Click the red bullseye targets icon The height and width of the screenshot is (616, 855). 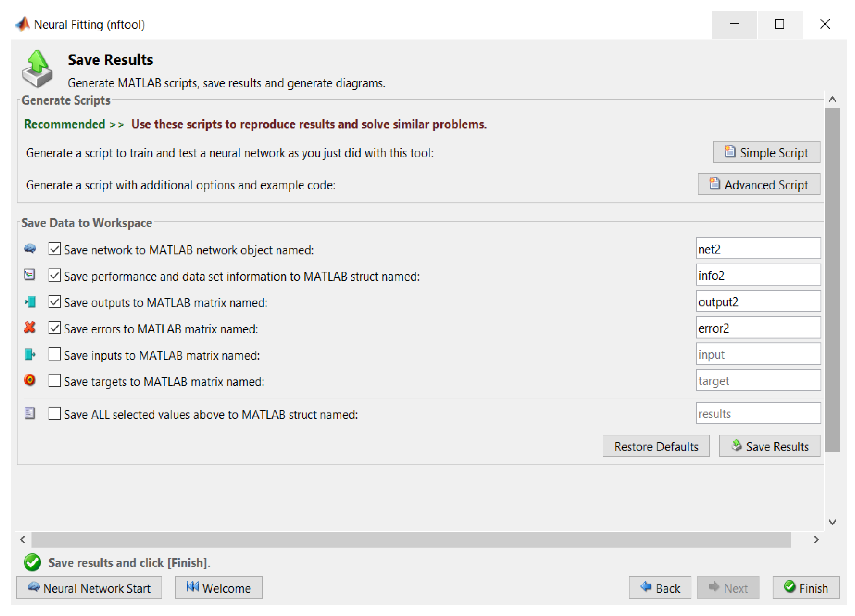click(29, 380)
